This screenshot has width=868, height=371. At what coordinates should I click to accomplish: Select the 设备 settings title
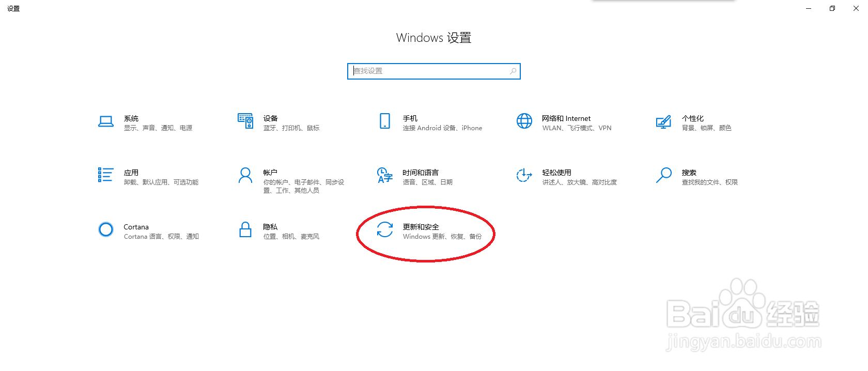pyautogui.click(x=270, y=118)
